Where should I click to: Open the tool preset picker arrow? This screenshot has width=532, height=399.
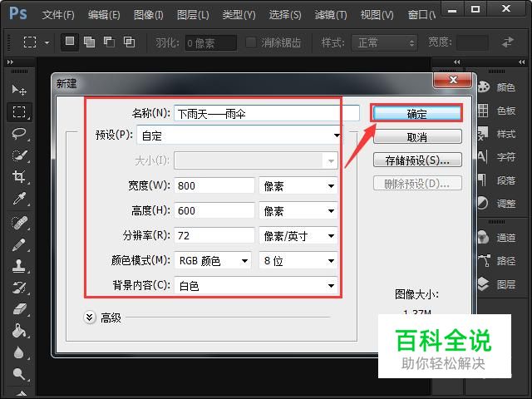click(x=47, y=42)
